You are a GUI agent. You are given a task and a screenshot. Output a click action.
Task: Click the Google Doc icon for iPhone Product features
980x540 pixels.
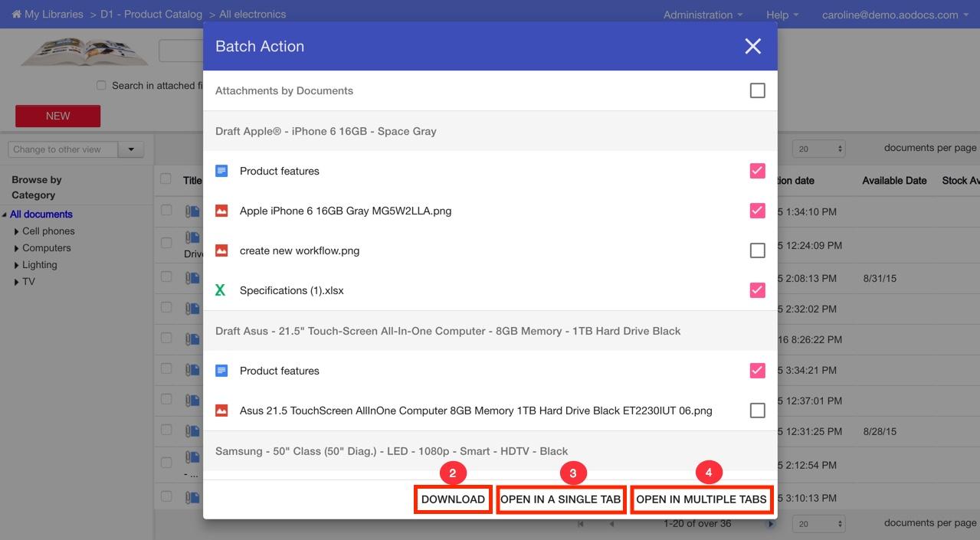pos(221,171)
